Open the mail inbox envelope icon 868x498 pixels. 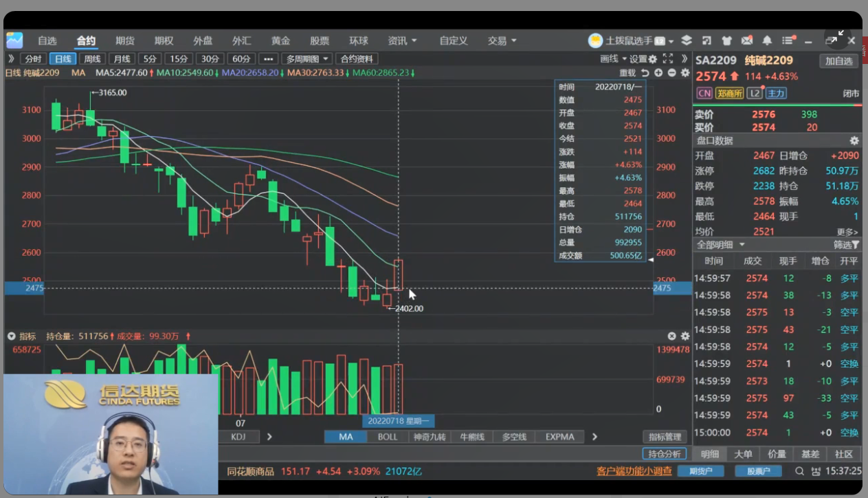[746, 41]
